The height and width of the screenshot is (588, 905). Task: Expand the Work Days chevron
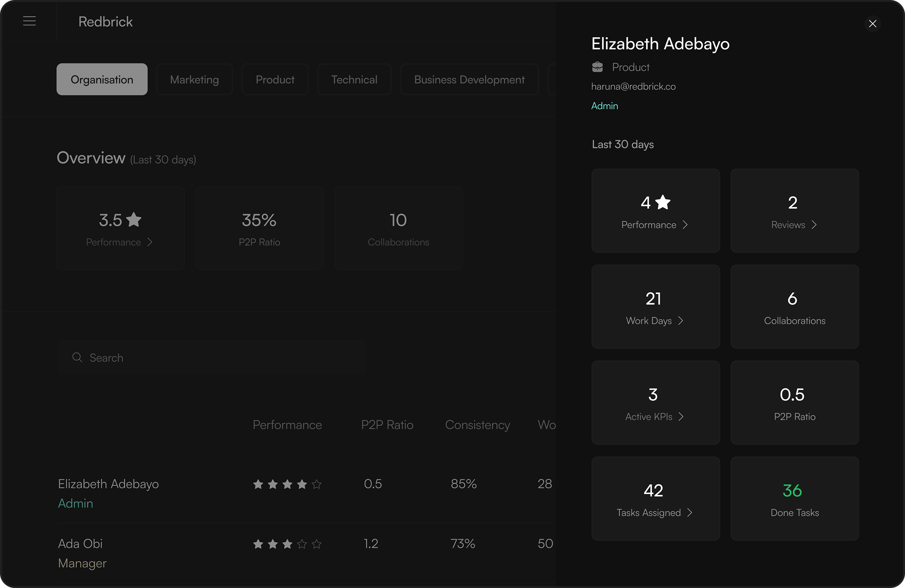click(x=681, y=321)
